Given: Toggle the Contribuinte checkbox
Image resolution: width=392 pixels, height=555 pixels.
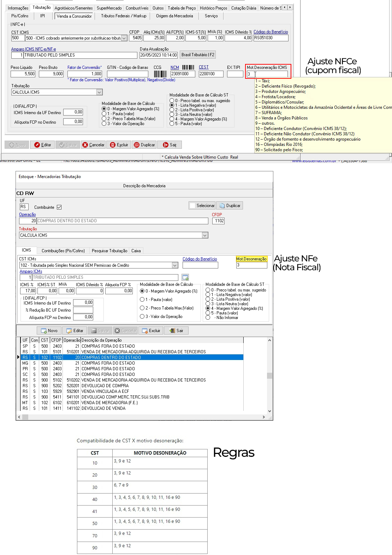Looking at the screenshot, I should [x=59, y=207].
